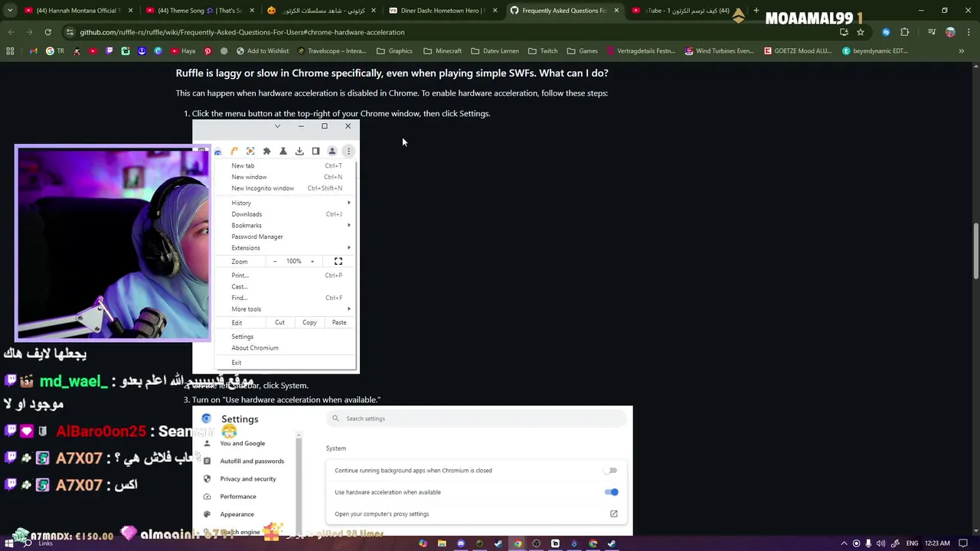Image resolution: width=980 pixels, height=551 pixels.
Task: Bookmark this page with the star icon
Action: coord(861,32)
